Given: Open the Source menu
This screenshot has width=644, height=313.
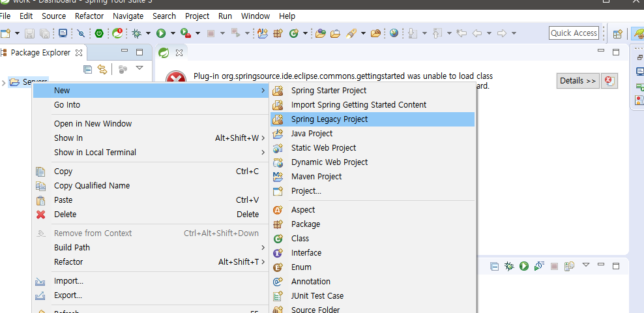Looking at the screenshot, I should point(54,16).
